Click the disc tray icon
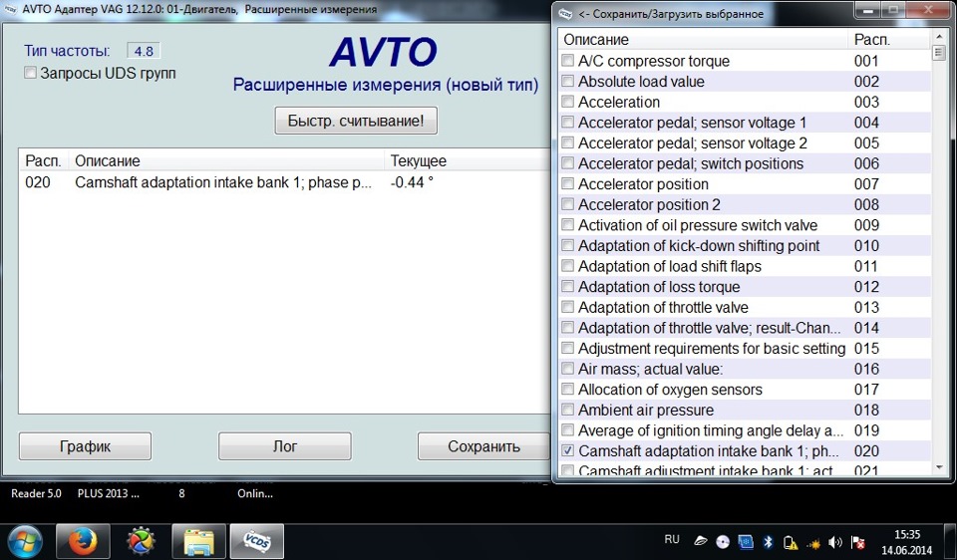 [722, 542]
